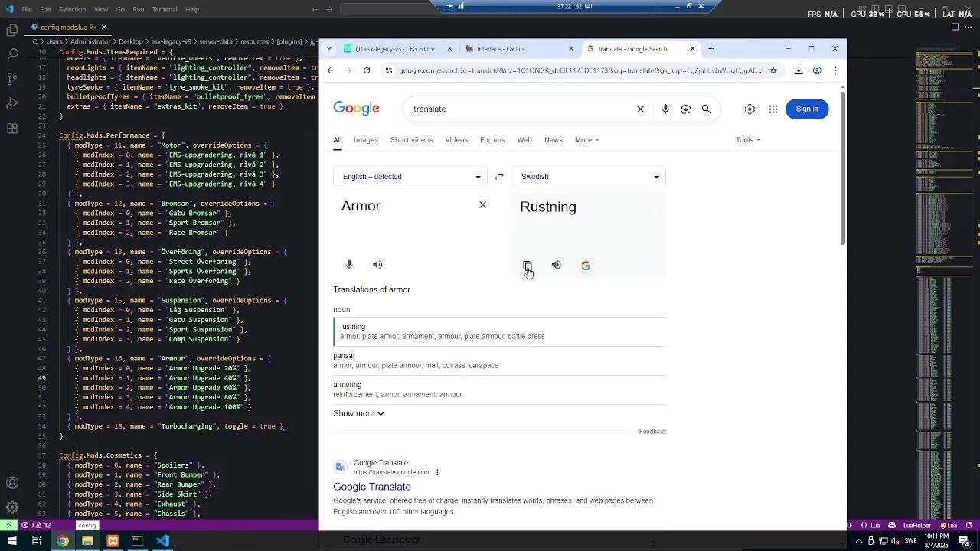This screenshot has height=551, width=980.
Task: Open File Explorer from taskbar
Action: (87, 541)
